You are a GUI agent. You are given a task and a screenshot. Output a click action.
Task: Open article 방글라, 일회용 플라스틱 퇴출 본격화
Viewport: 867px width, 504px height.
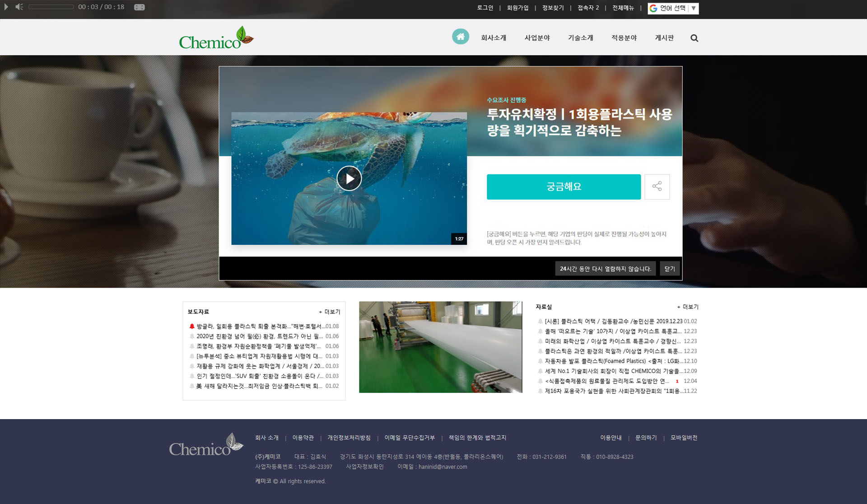(x=261, y=326)
